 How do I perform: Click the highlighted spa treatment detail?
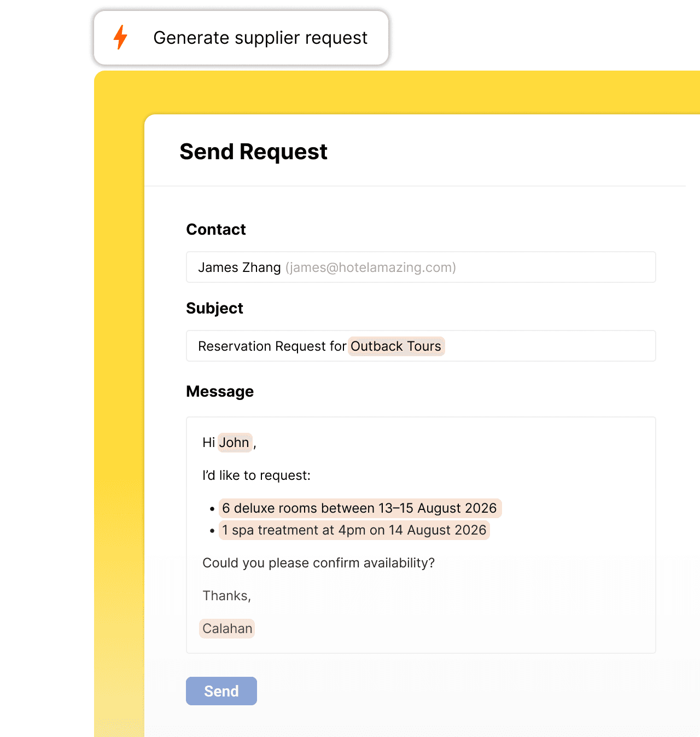(x=354, y=530)
